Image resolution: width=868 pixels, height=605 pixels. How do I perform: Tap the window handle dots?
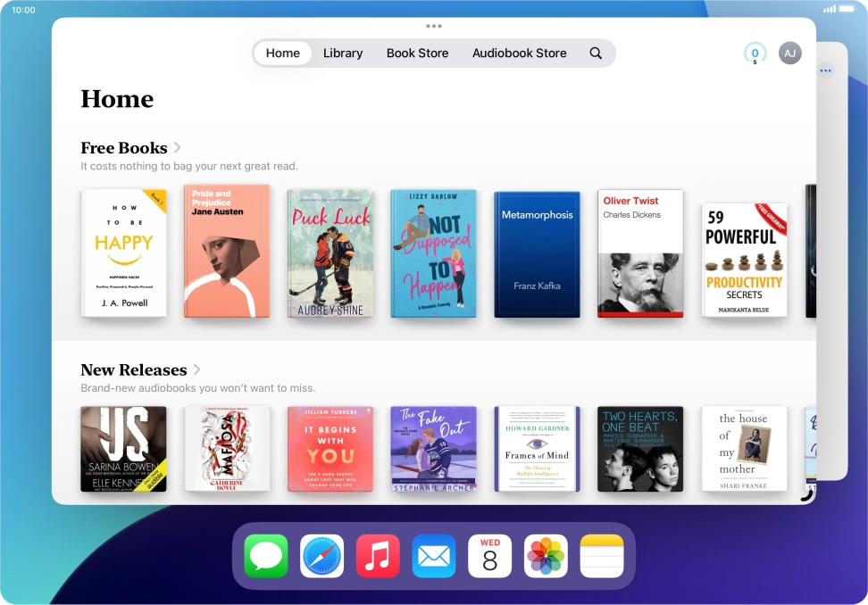pyautogui.click(x=434, y=25)
